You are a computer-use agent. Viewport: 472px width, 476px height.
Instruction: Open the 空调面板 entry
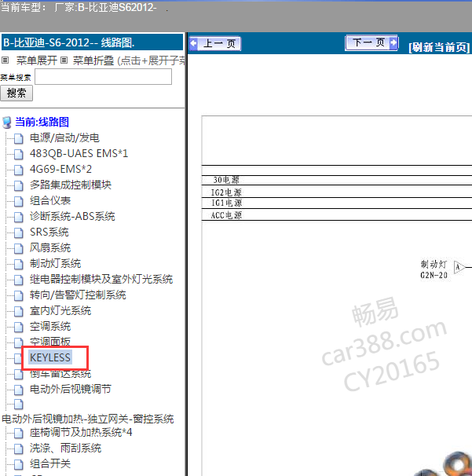click(x=50, y=342)
